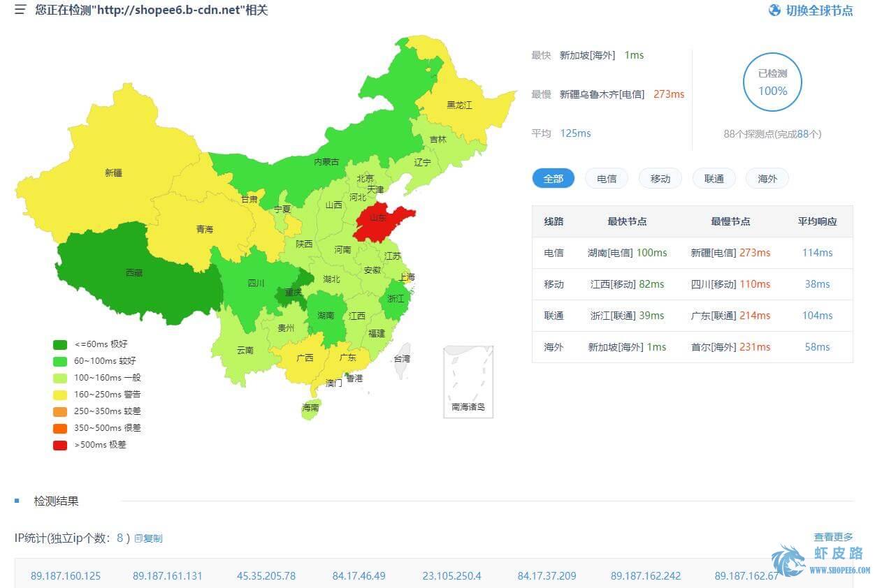Click the 平均响应 column header
This screenshot has width=882, height=588.
pyautogui.click(x=817, y=221)
